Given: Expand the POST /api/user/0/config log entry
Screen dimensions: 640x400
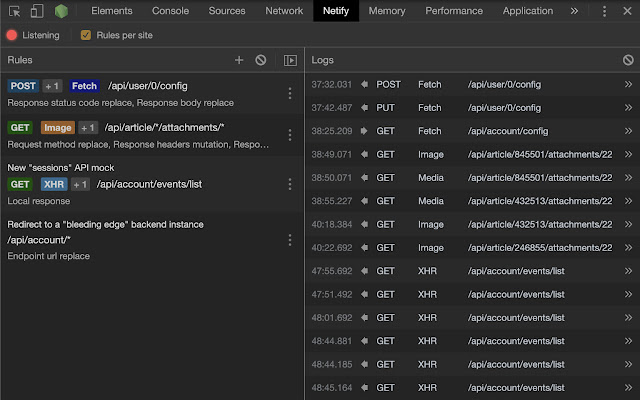Looking at the screenshot, I should [x=628, y=85].
